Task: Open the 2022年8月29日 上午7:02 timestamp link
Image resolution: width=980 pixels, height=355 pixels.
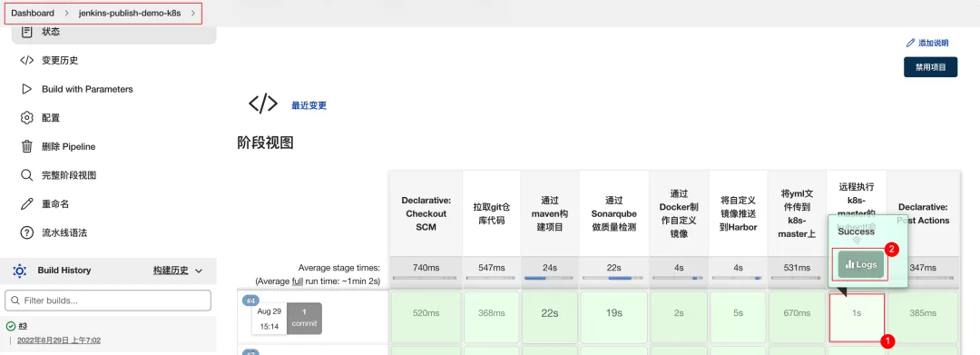Action: coord(59,340)
